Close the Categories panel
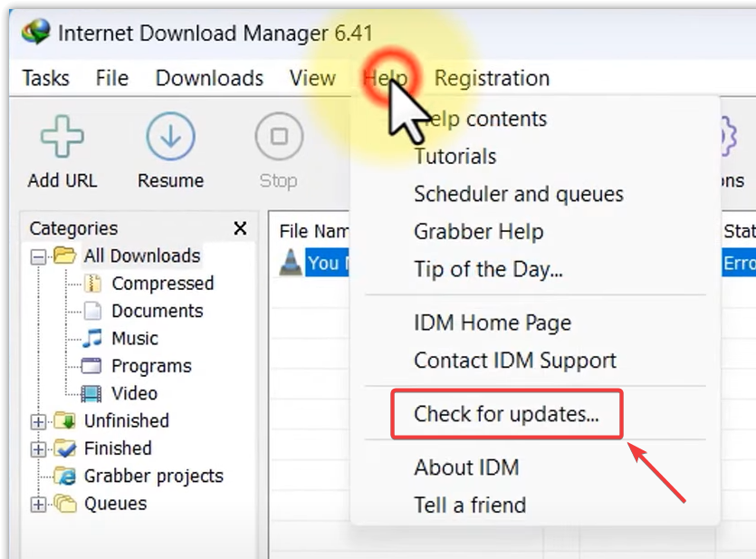 point(240,228)
